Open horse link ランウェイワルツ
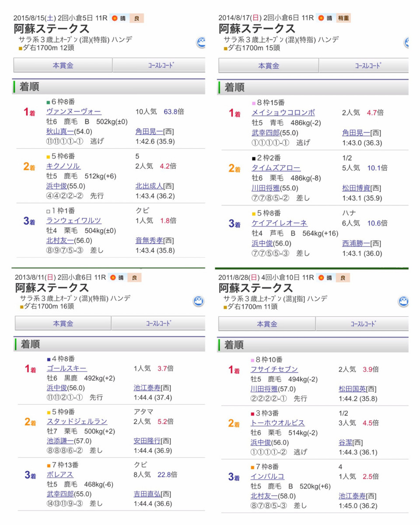Viewport: 420px width, 525px height. click(x=73, y=220)
